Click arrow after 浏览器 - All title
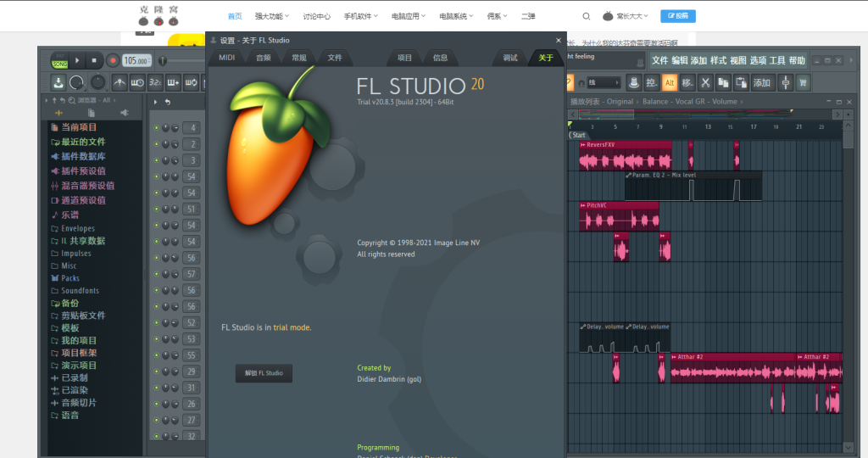868x458 pixels. click(114, 100)
